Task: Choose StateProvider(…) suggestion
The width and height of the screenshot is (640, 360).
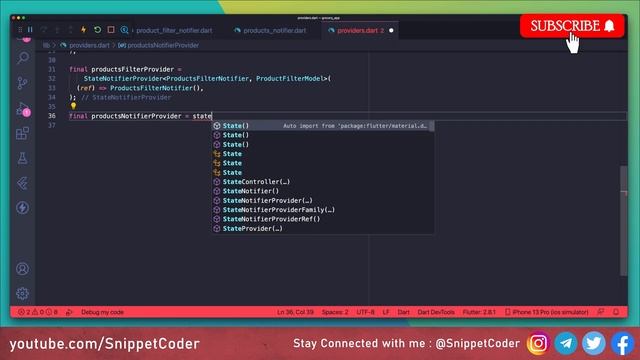Action: pos(323,229)
